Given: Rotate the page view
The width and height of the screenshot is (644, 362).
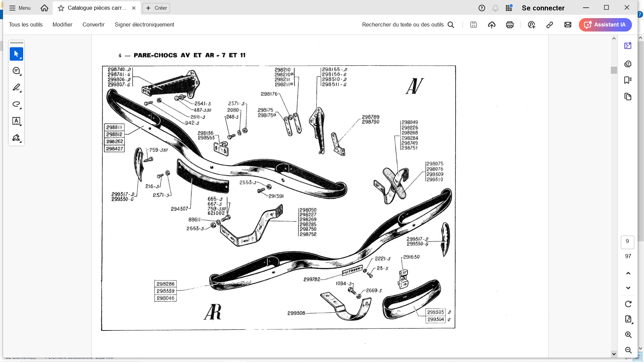Looking at the screenshot, I should (628, 304).
